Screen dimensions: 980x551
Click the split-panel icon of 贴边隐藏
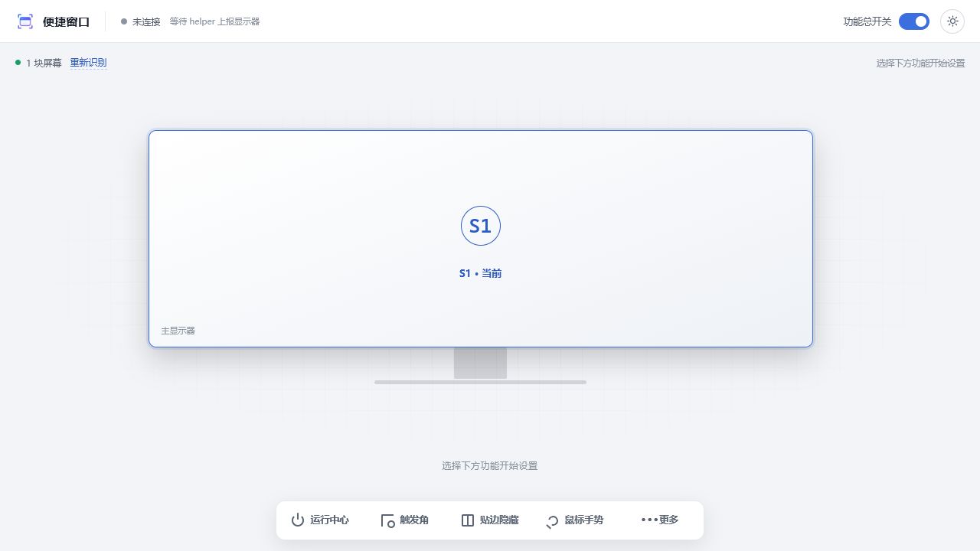pos(468,520)
